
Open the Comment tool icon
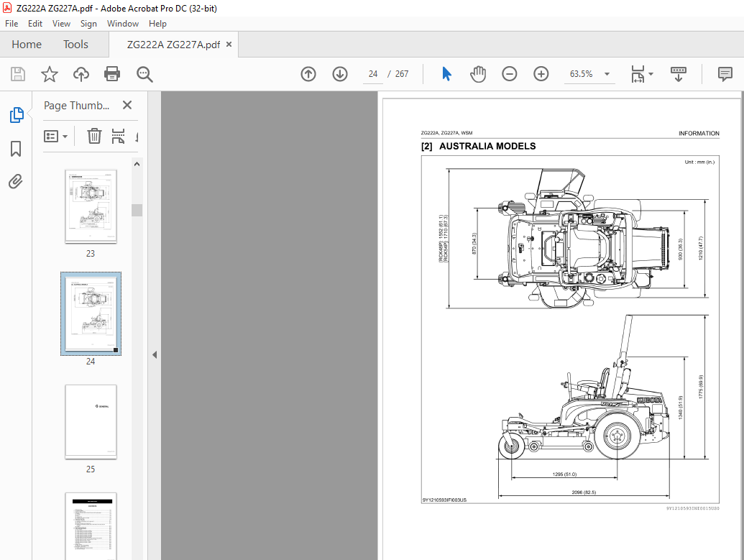tap(725, 74)
